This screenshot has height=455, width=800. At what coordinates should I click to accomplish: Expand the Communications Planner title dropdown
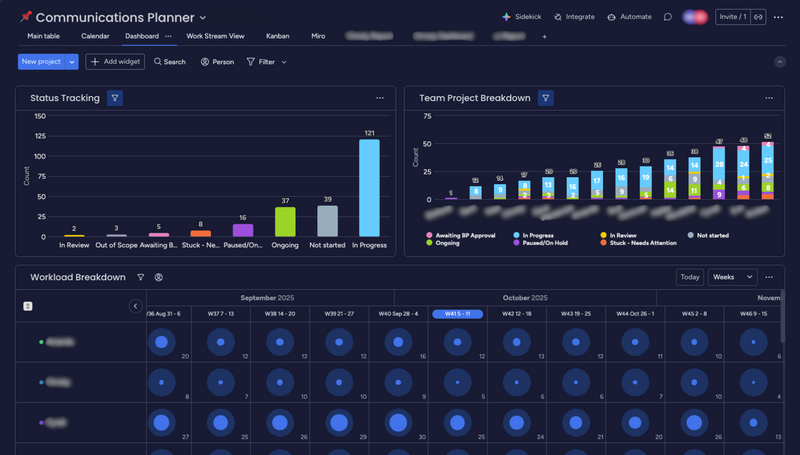click(x=203, y=18)
